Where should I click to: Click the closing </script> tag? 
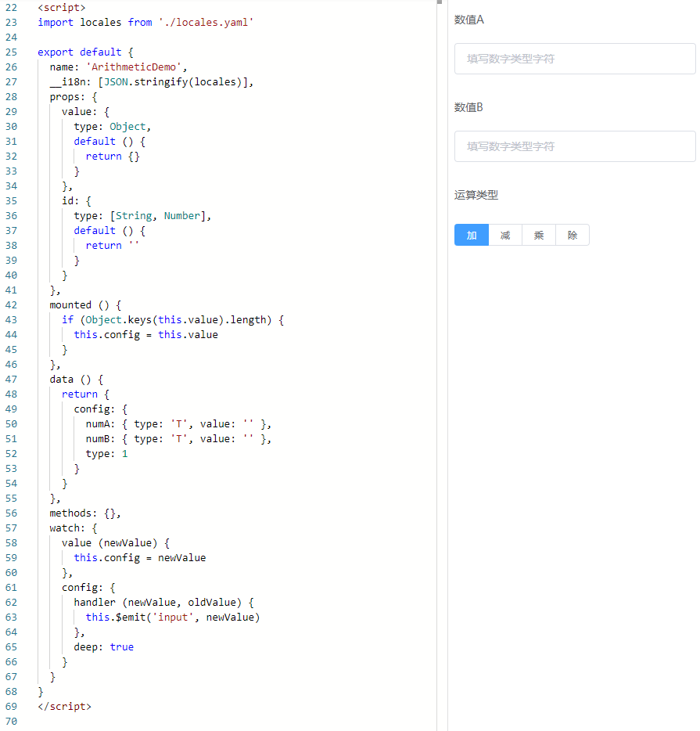tap(64, 707)
